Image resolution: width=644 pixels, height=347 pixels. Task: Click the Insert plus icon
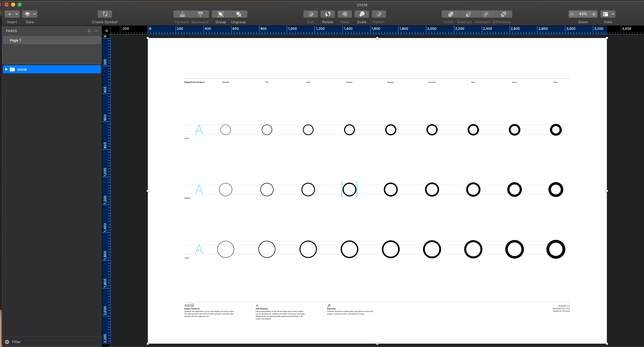10,14
